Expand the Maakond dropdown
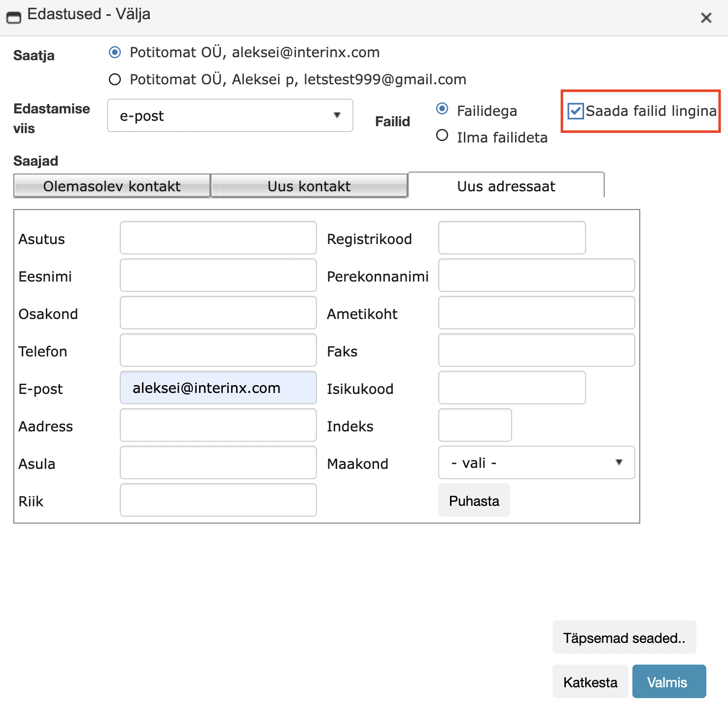Screen dimensions: 728x706 pos(536,463)
